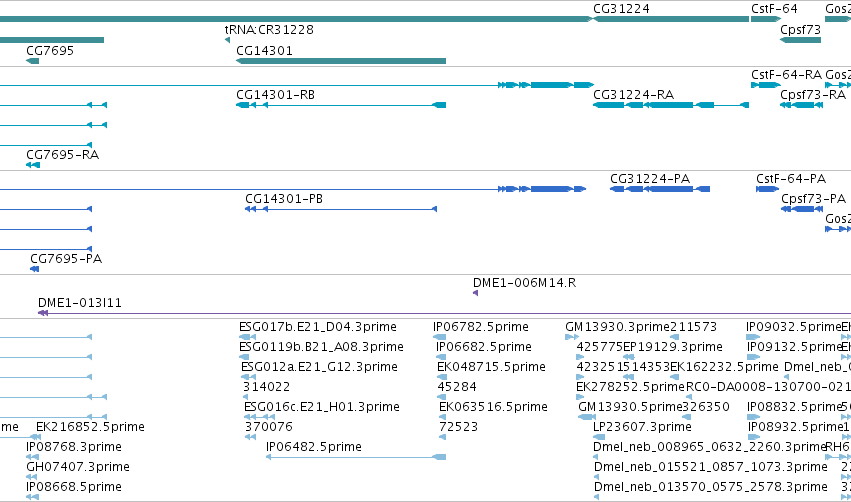Click the CG7695-PA protein glyph

pos(34,269)
